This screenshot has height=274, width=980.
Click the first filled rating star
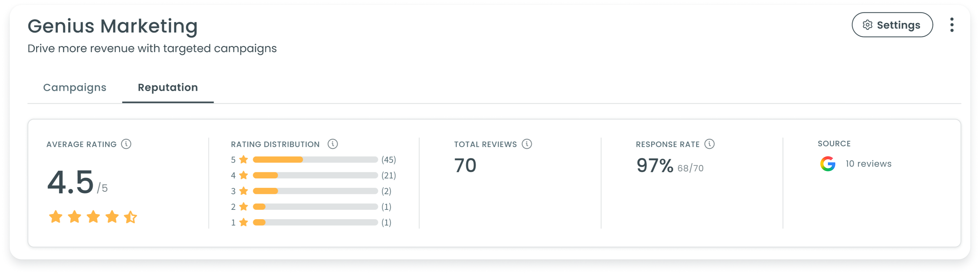pyautogui.click(x=56, y=217)
